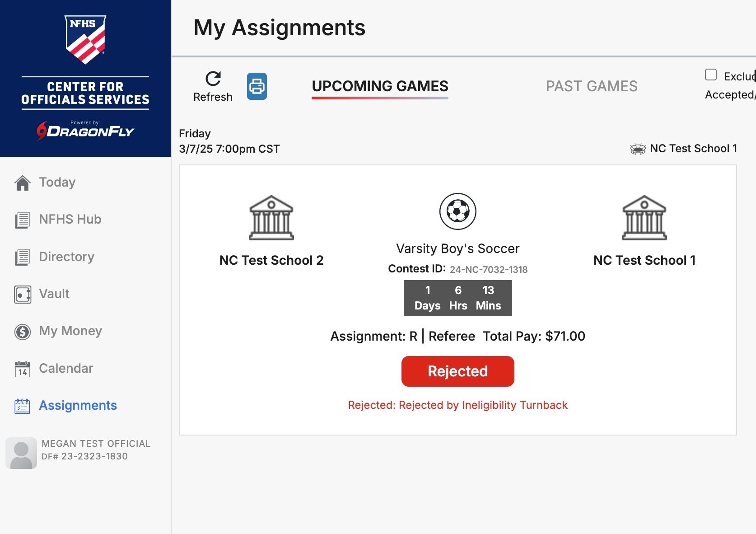
Task: Open NFHS Hub from sidebar
Action: pos(70,220)
